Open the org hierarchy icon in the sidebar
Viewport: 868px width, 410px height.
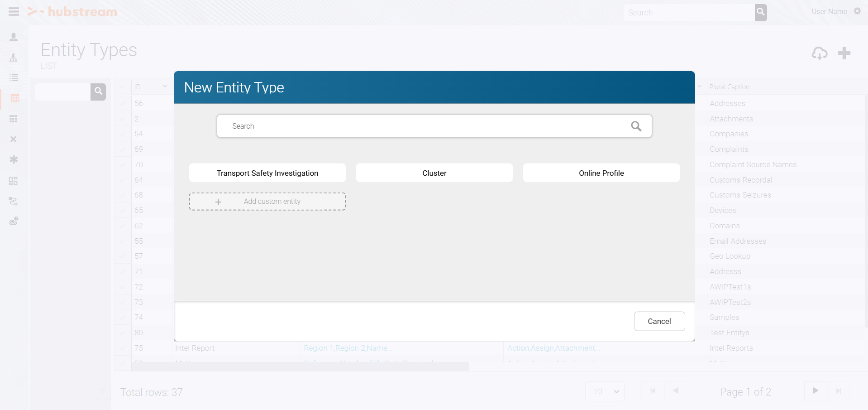[14, 58]
